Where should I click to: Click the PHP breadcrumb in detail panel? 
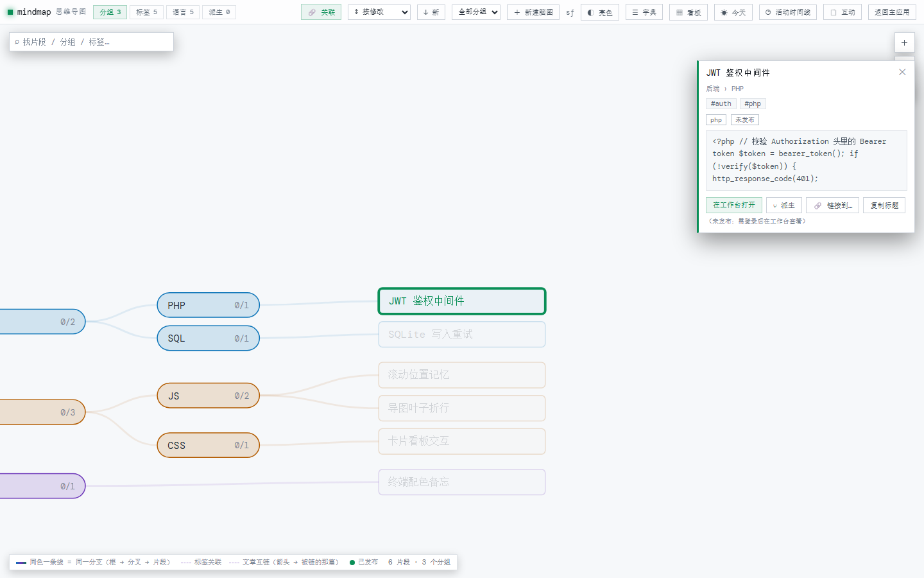[737, 89]
